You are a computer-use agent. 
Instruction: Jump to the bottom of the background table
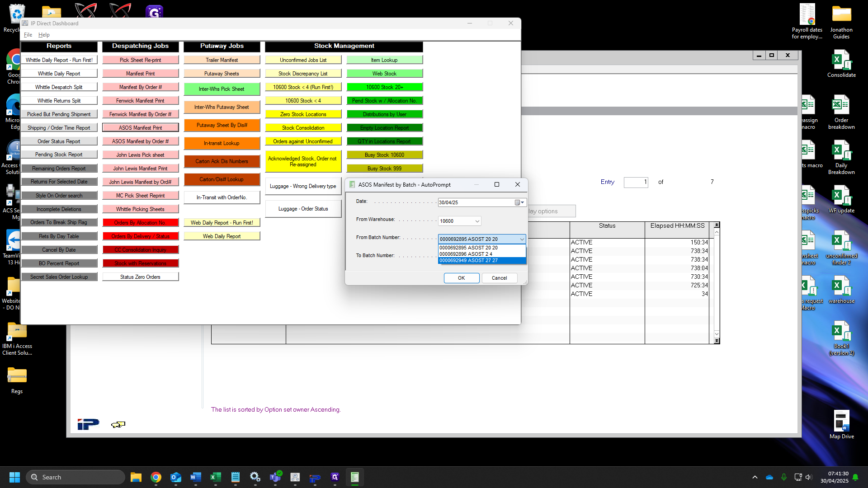(717, 341)
